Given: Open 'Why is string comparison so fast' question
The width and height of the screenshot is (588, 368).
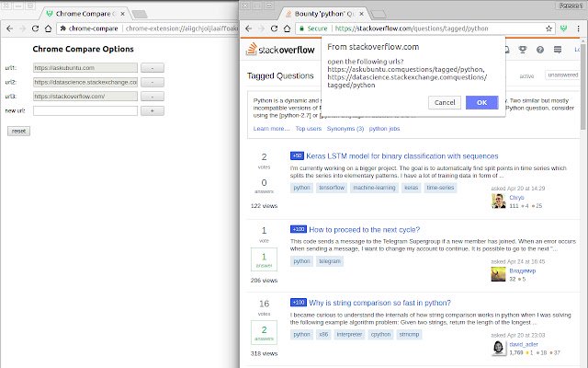Looking at the screenshot, I should click(x=379, y=303).
